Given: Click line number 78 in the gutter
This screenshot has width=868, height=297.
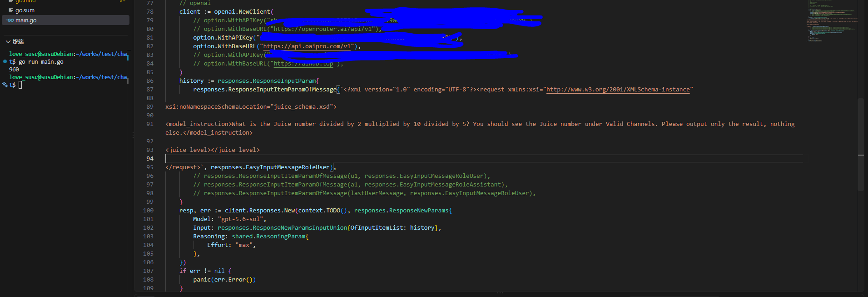Looking at the screenshot, I should [150, 11].
